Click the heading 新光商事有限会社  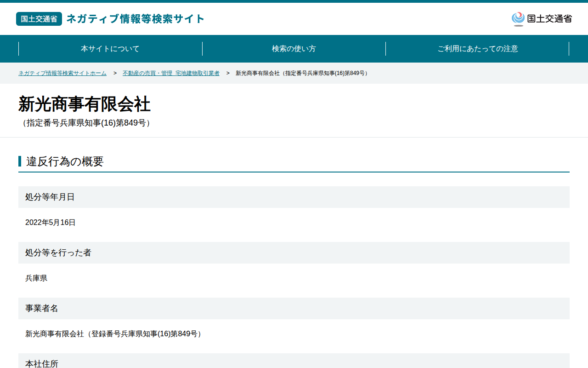pyautogui.click(x=85, y=104)
